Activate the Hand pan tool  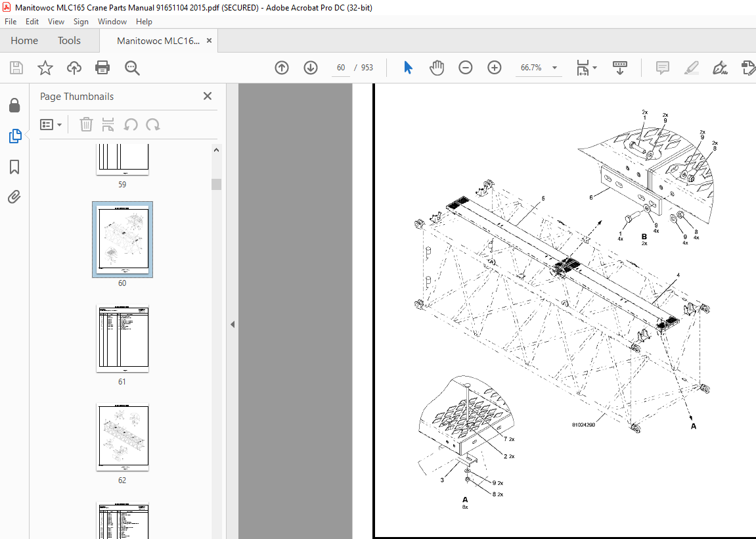coord(437,68)
